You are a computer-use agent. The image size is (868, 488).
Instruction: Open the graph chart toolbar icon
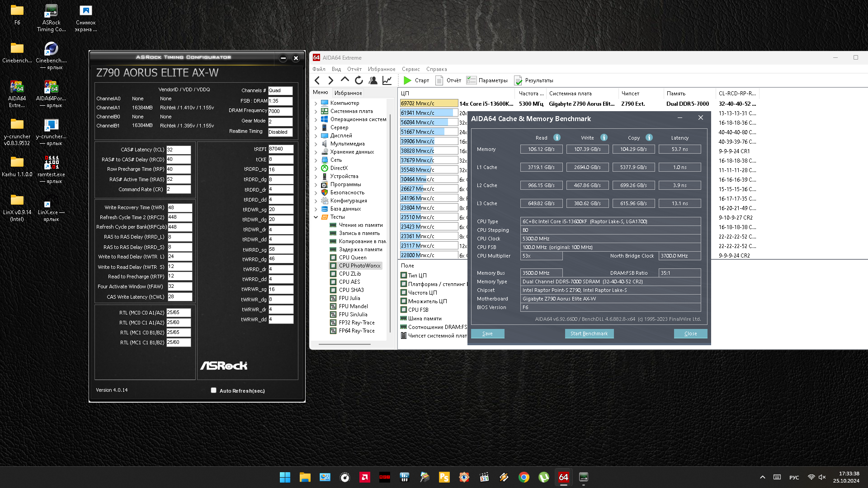(x=387, y=80)
